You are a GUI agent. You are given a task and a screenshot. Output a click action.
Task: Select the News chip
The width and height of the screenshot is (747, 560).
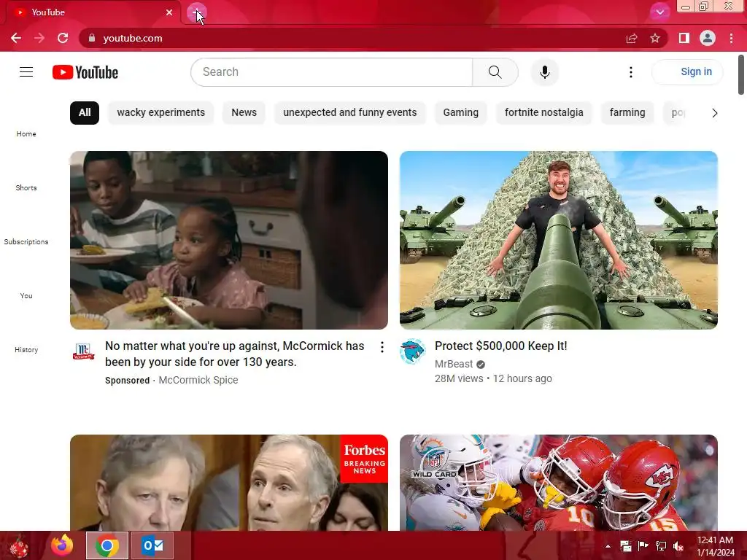pos(244,113)
